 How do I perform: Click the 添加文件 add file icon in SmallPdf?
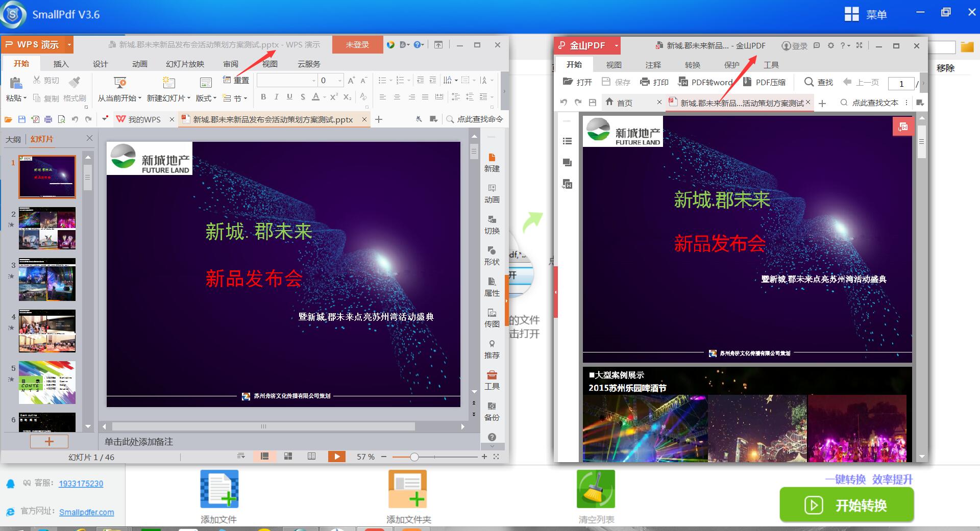point(219,489)
